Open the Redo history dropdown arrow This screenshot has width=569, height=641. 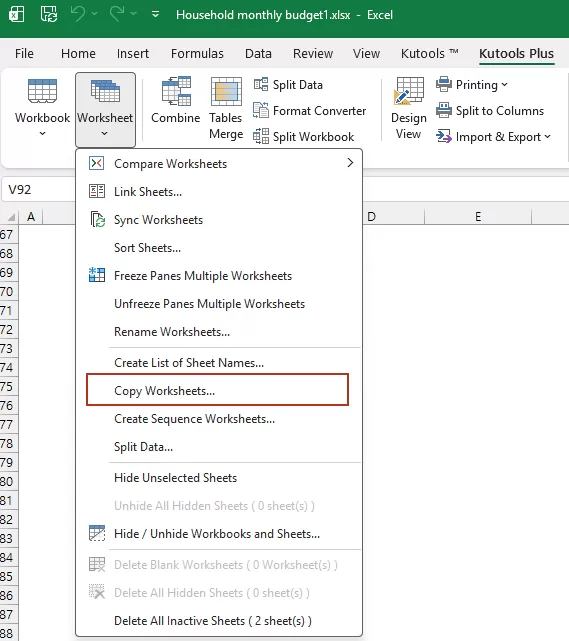click(133, 14)
